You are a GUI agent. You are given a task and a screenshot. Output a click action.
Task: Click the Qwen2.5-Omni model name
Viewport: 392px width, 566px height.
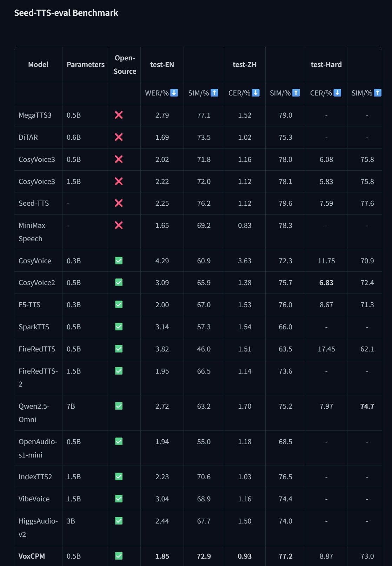34,413
